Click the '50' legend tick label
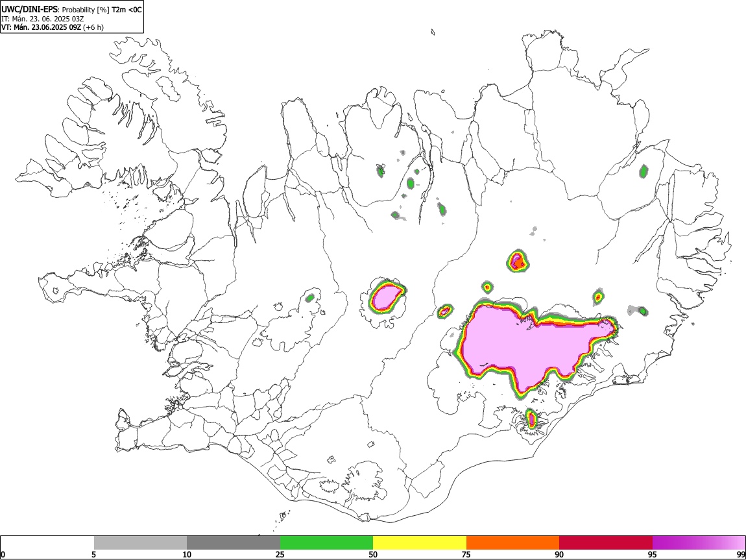746x560 pixels. [373, 554]
